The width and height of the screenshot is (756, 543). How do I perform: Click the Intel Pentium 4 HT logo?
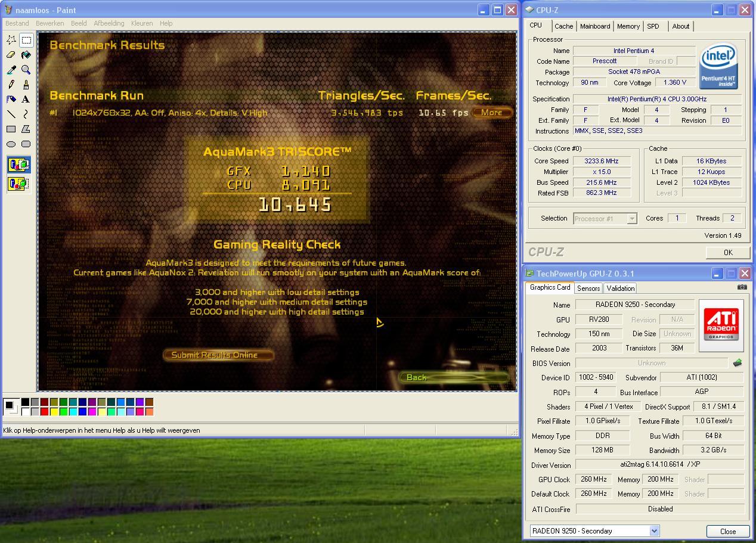click(x=719, y=67)
